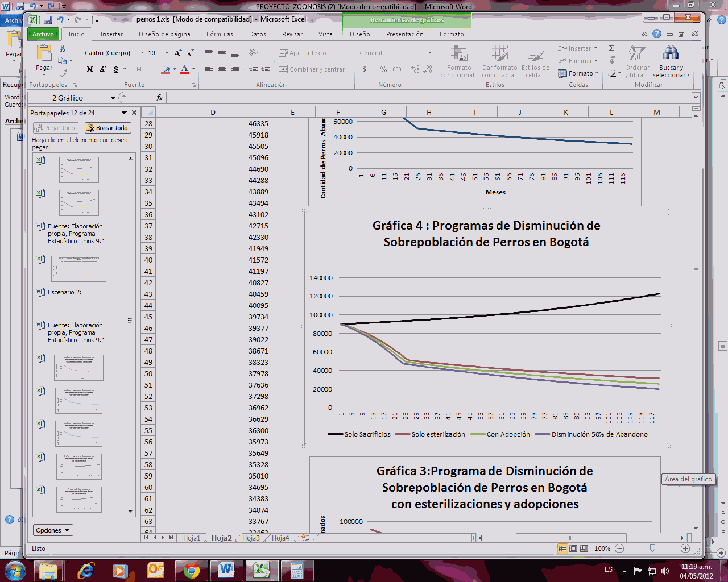
Task: Click the Cut scissors icon
Action: point(63,49)
